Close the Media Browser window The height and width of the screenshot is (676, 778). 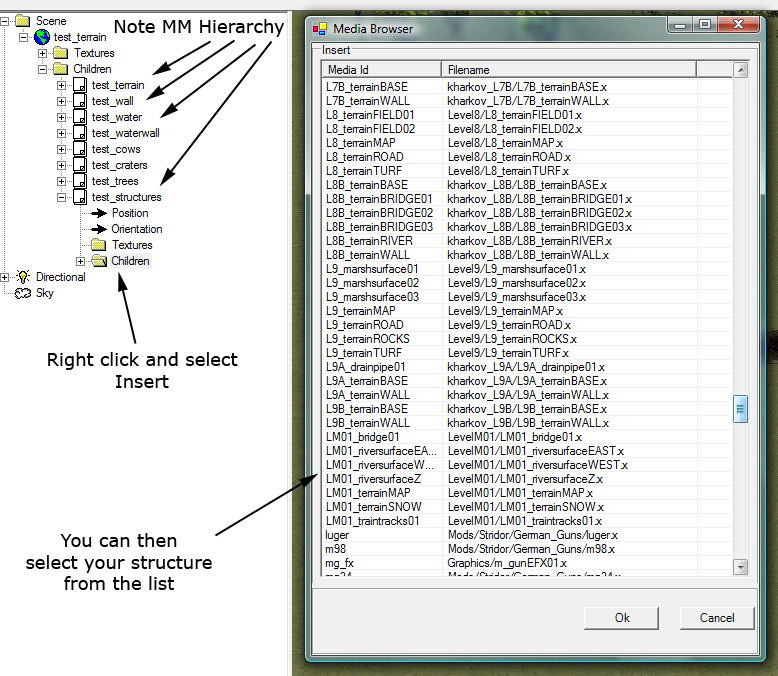[x=738, y=24]
